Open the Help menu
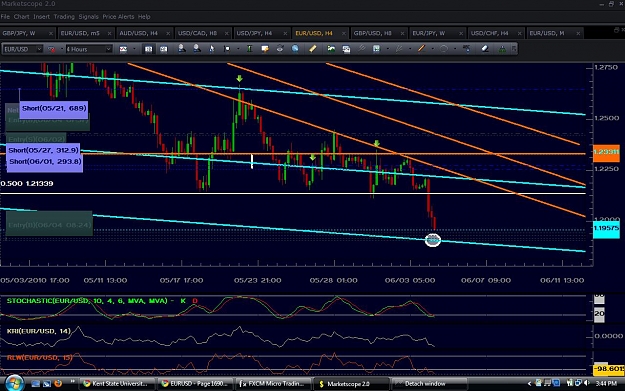This screenshot has width=625, height=391. coord(144,17)
